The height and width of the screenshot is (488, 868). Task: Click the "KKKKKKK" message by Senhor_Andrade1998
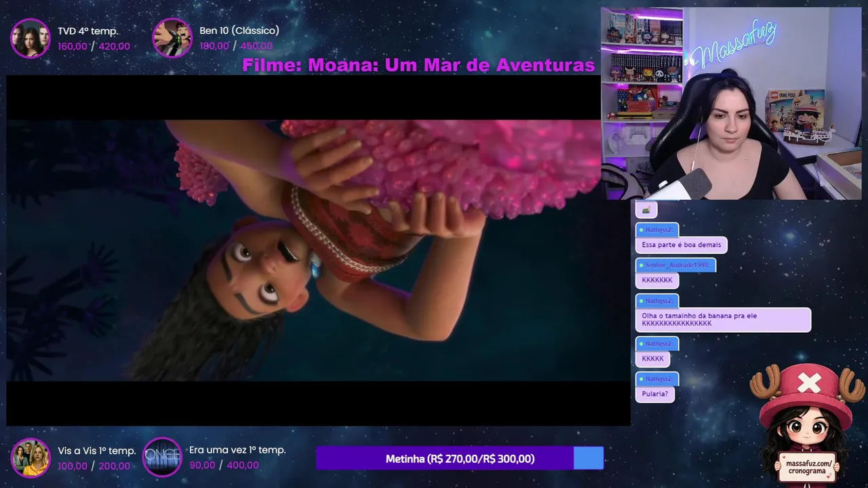click(x=657, y=280)
